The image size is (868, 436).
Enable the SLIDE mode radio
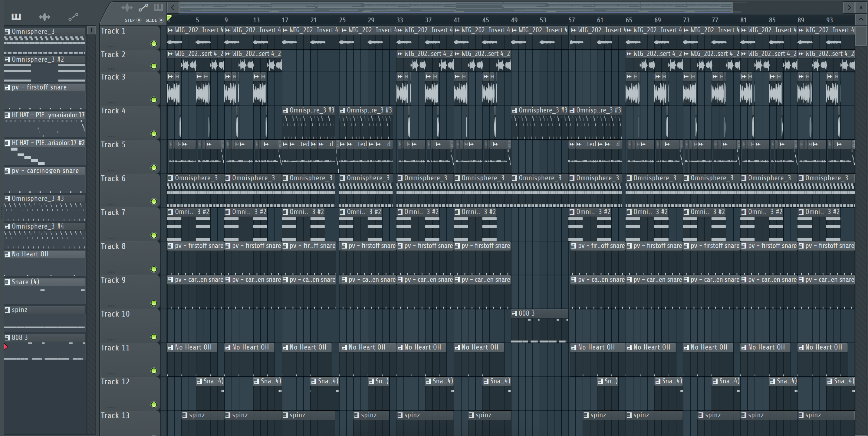[161, 20]
